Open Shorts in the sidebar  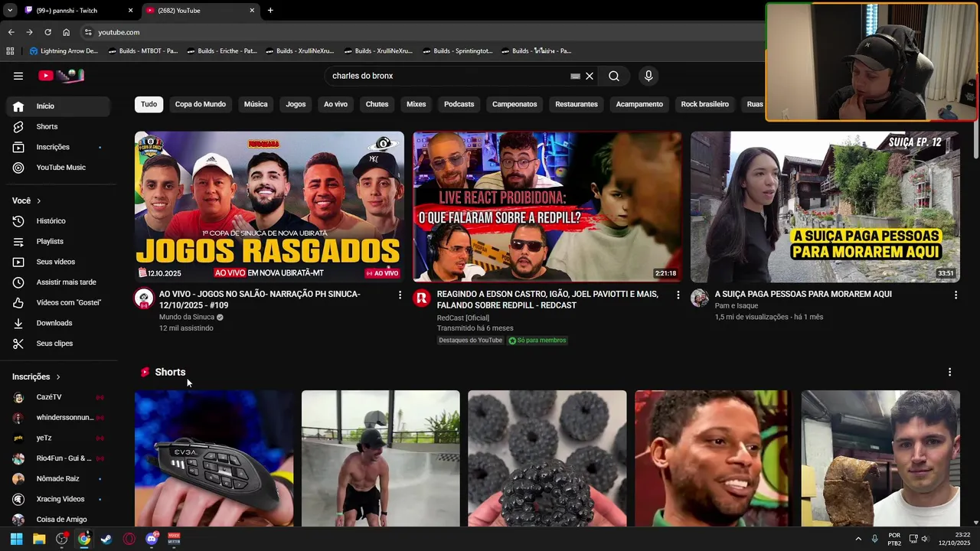tap(59, 126)
